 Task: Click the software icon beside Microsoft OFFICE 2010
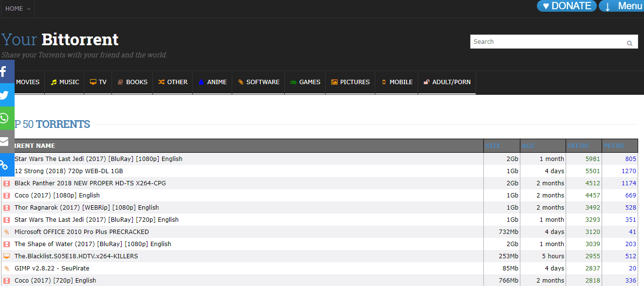[x=6, y=232]
